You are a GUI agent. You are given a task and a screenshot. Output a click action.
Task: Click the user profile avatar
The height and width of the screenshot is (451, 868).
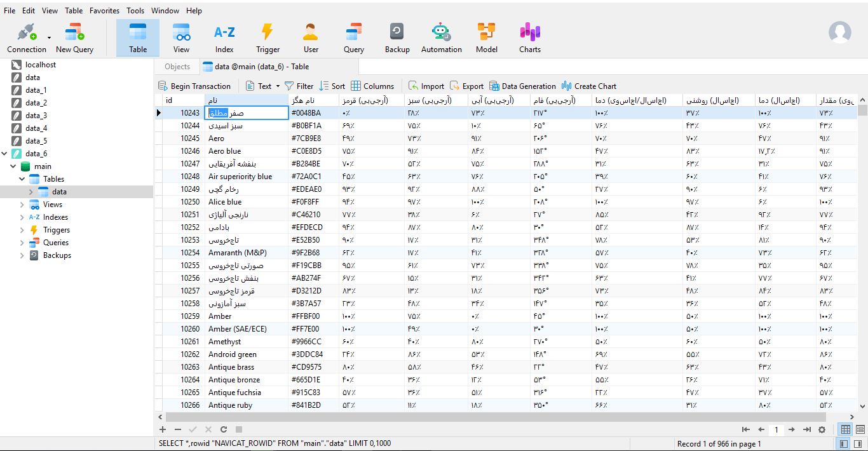click(840, 32)
